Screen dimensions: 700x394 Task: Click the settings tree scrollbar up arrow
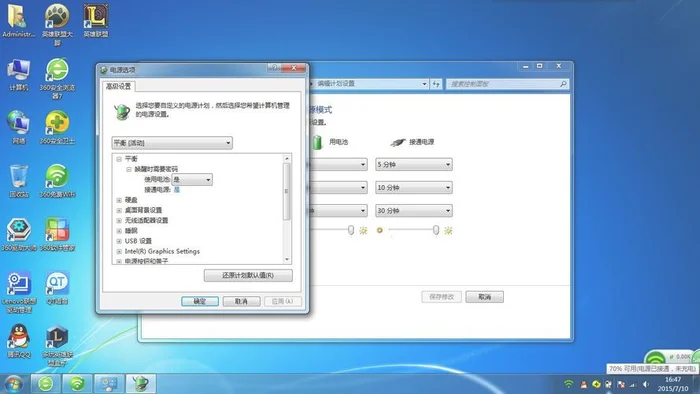tap(287, 159)
